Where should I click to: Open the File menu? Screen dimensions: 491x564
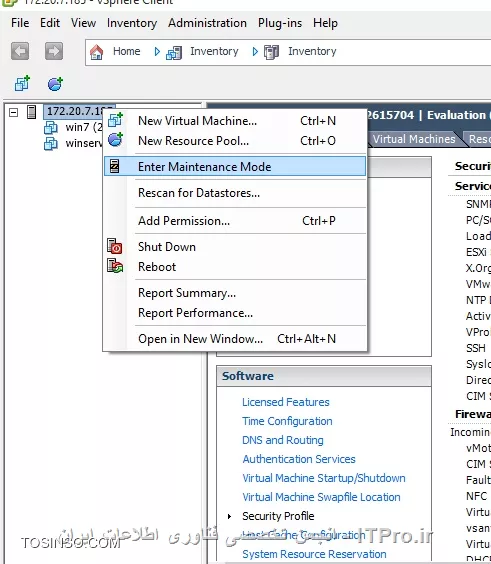20,23
